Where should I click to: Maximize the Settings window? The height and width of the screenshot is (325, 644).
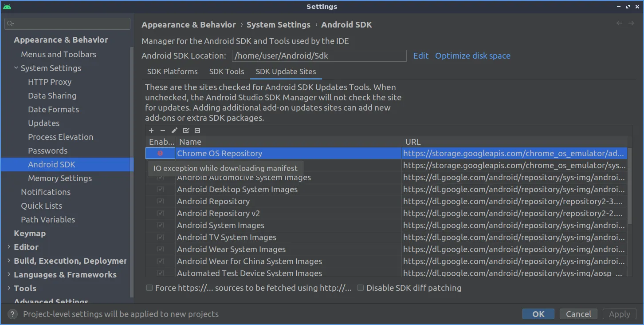coord(628,7)
